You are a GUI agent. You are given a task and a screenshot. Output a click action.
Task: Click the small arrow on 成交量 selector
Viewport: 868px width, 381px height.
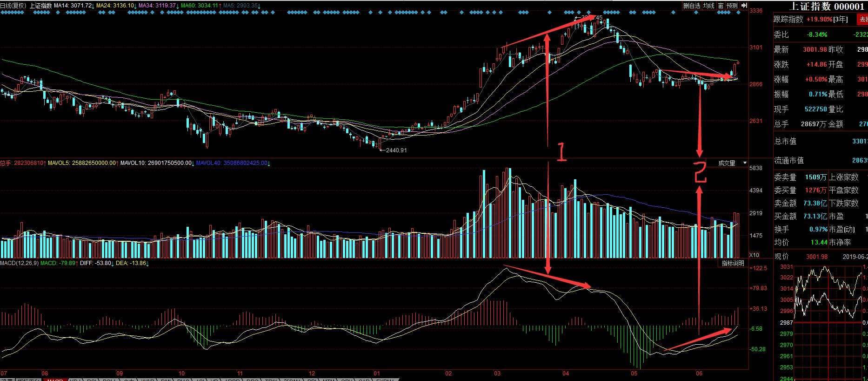coord(745,163)
